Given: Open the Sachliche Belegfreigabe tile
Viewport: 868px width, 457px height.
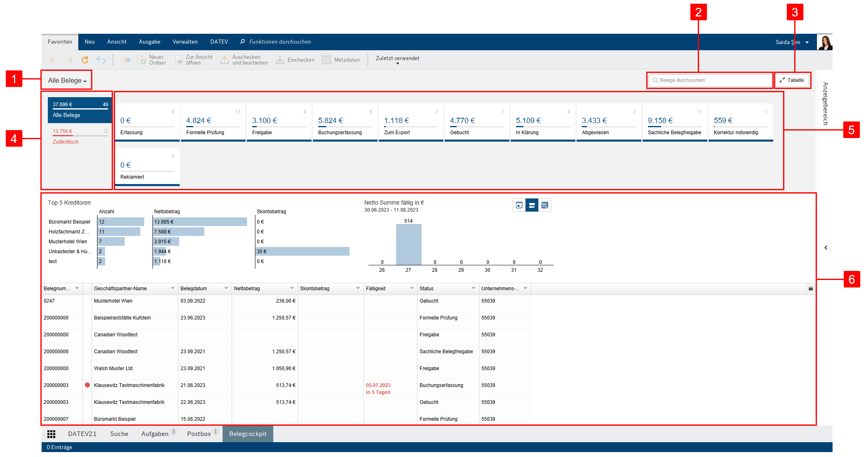Looking at the screenshot, I should 675,123.
